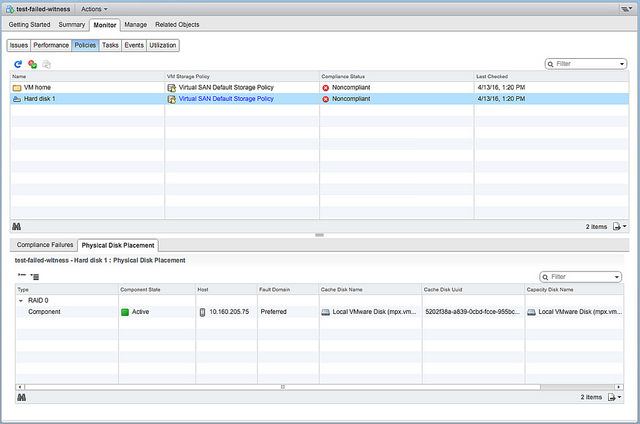Image resolution: width=640 pixels, height=424 pixels.
Task: Click the Hard disk 1 row icon
Action: [x=17, y=99]
